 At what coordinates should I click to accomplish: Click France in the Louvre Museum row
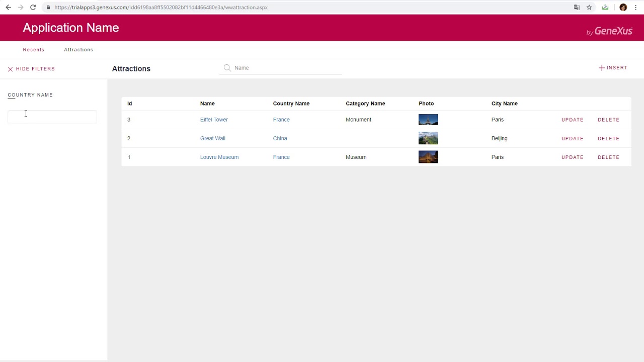pyautogui.click(x=281, y=157)
